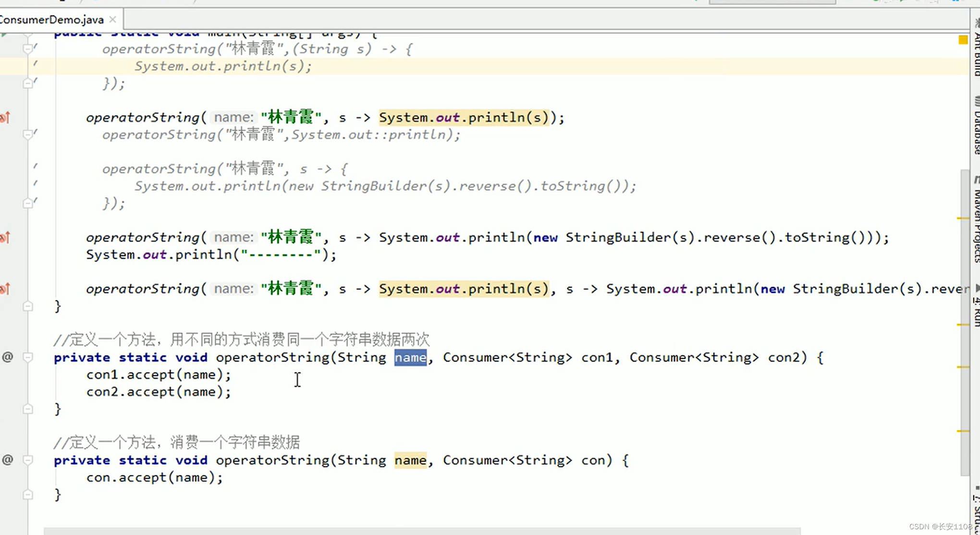This screenshot has width=980, height=535.
Task: Click 'con2.accept(name);' line
Action: click(159, 392)
